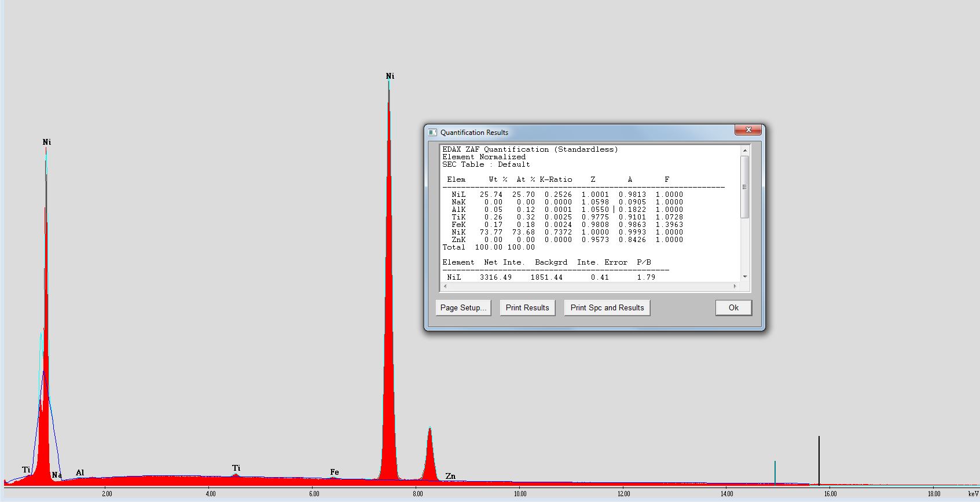Click the 16.00 energy axis label
The image size is (980, 502).
[831, 494]
